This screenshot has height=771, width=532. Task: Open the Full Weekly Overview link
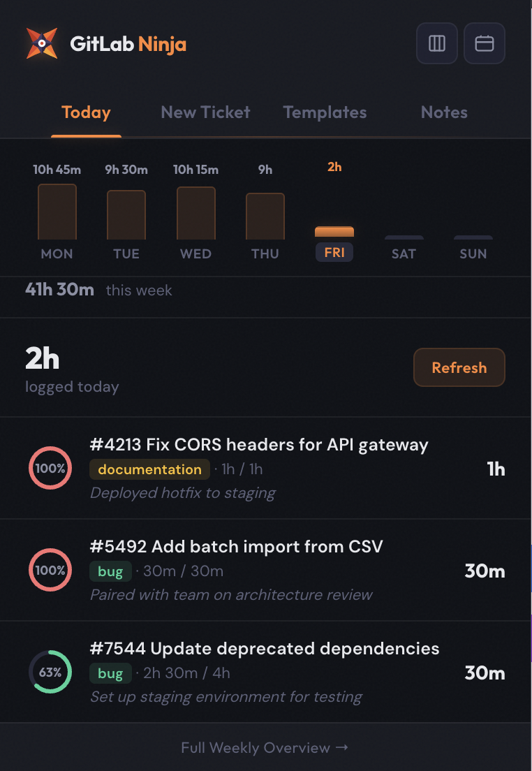[265, 747]
